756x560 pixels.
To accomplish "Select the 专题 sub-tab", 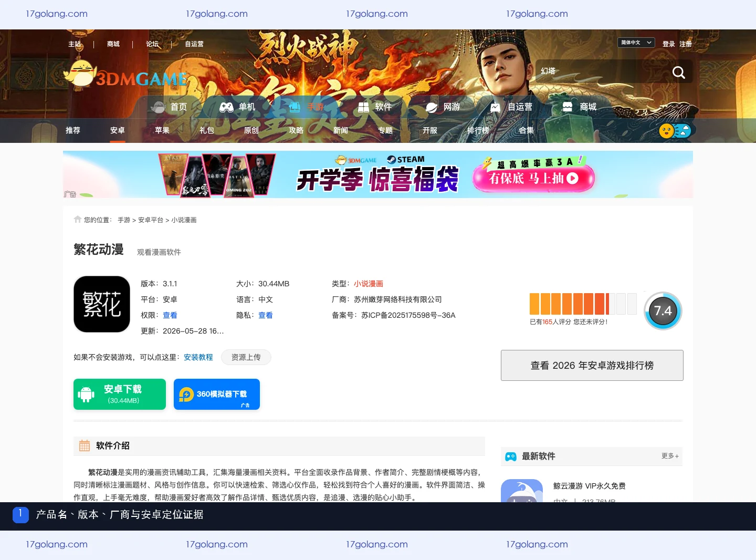I will (x=385, y=130).
